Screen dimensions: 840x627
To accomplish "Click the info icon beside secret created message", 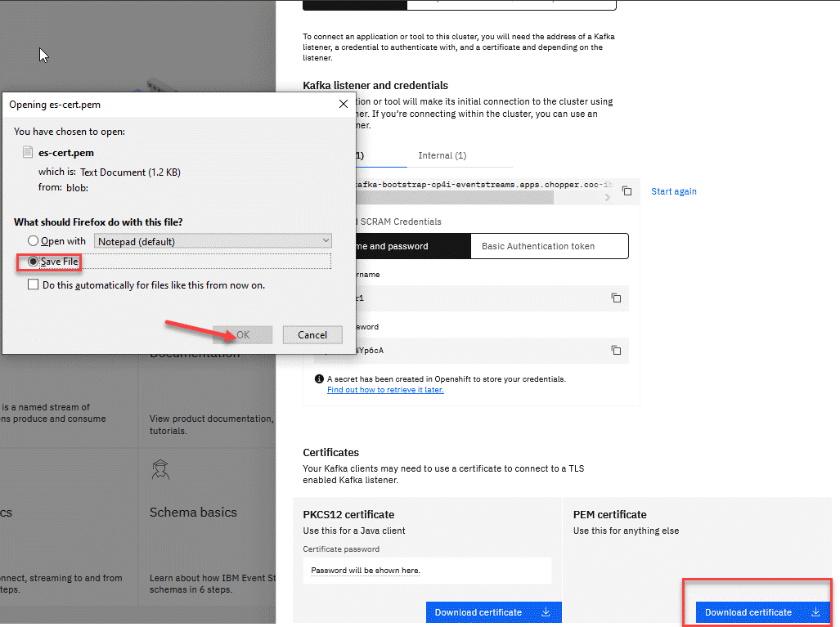I will [x=319, y=379].
